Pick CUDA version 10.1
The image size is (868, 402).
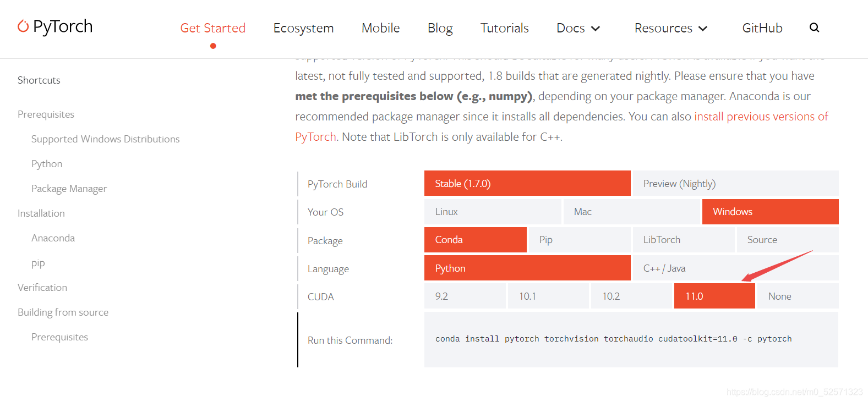(548, 296)
